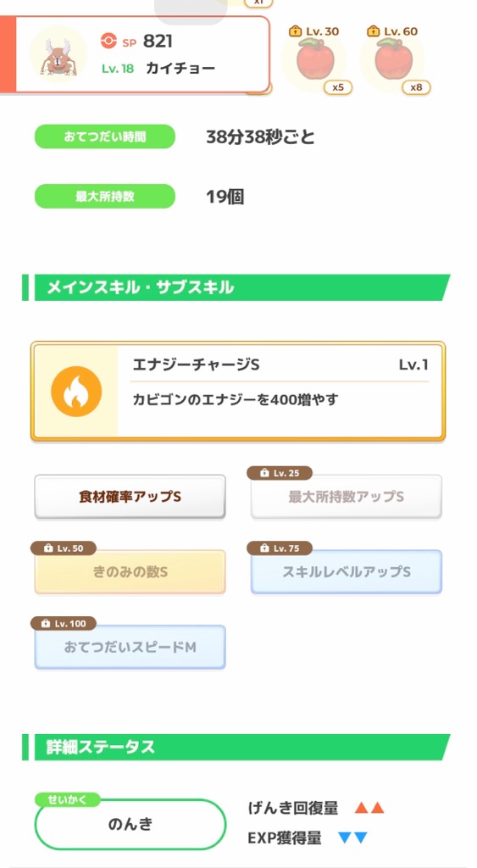The image size is (477, 868).
Task: Tap the おてつだい時間 green label
Action: point(105,136)
